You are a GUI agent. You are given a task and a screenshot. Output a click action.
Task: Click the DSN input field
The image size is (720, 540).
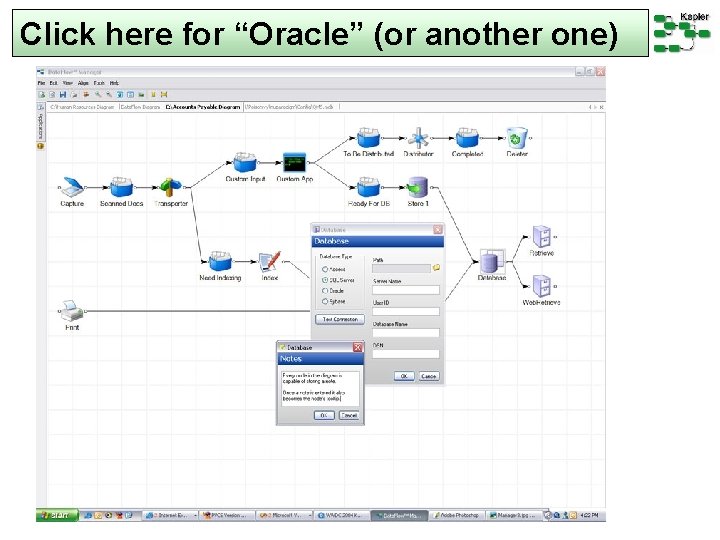[405, 354]
